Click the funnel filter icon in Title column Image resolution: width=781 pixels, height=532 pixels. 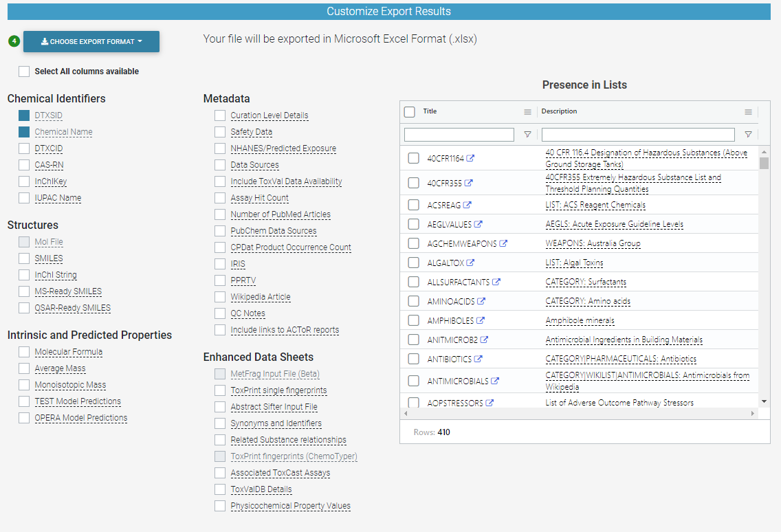point(528,134)
